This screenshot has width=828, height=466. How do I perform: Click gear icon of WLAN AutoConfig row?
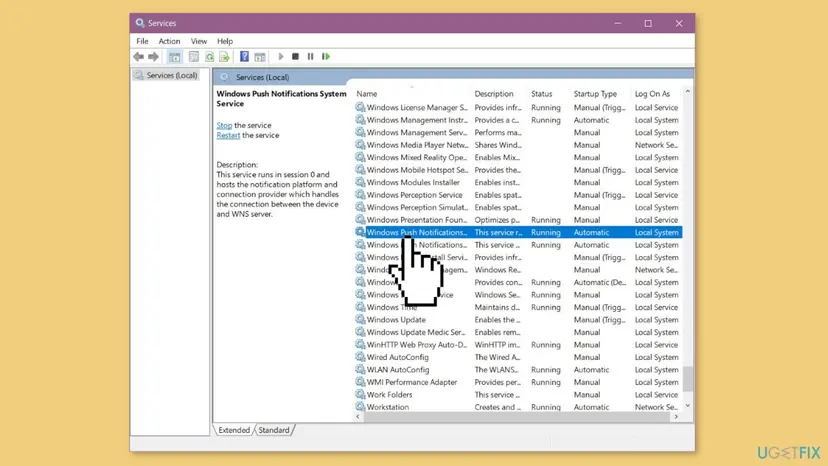tap(360, 369)
